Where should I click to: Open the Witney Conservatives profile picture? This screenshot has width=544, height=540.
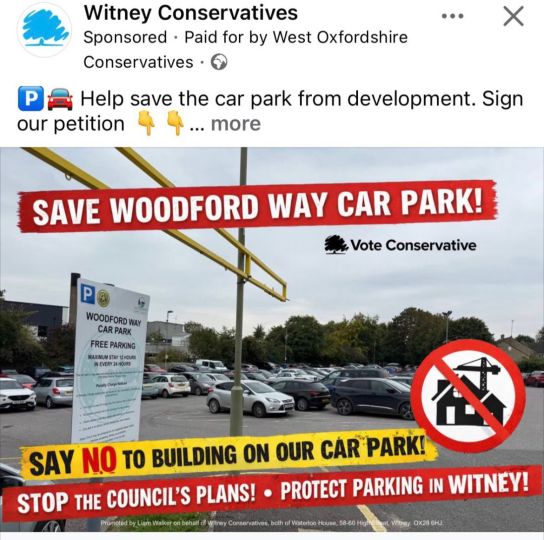tap(44, 29)
